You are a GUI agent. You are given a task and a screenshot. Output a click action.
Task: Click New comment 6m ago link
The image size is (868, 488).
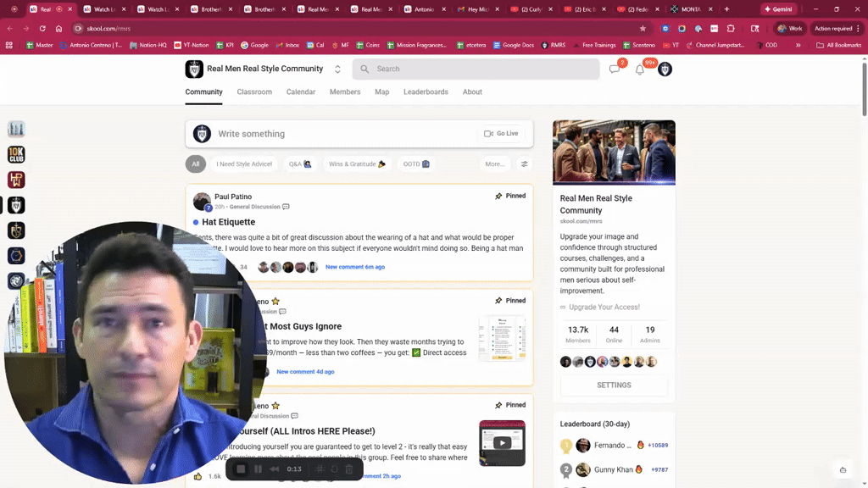[x=355, y=267]
